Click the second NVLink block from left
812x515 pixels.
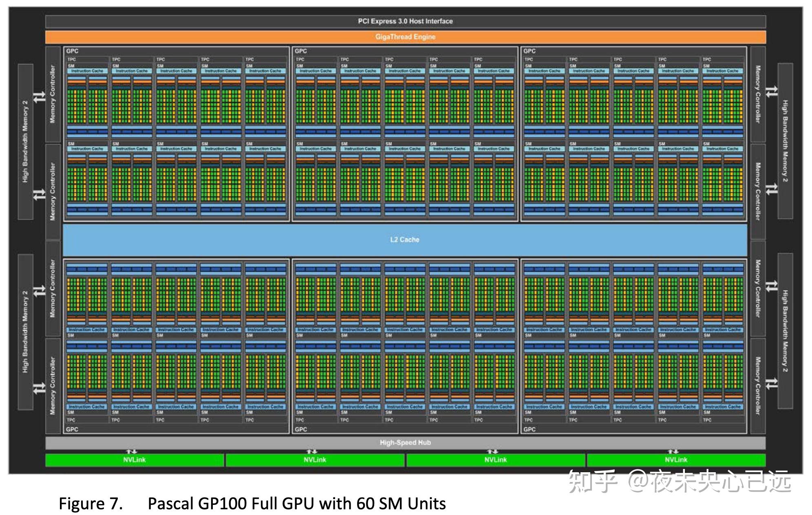(x=315, y=460)
